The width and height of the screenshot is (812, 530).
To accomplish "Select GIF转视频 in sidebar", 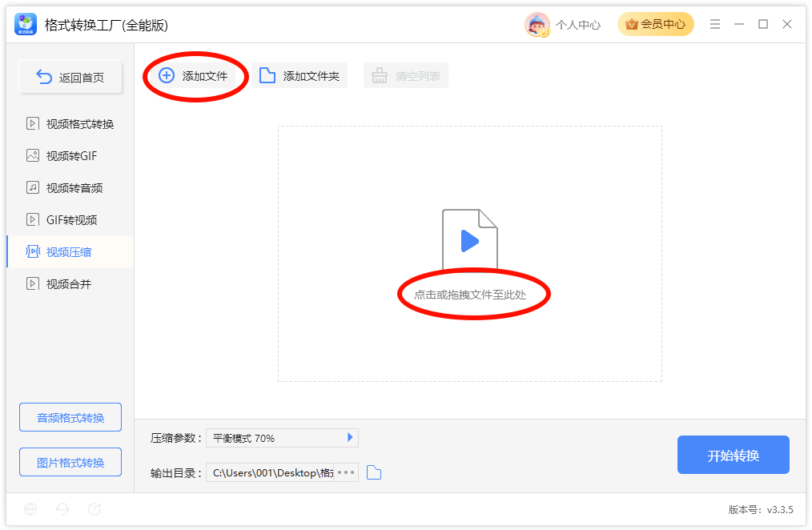I will pos(70,220).
